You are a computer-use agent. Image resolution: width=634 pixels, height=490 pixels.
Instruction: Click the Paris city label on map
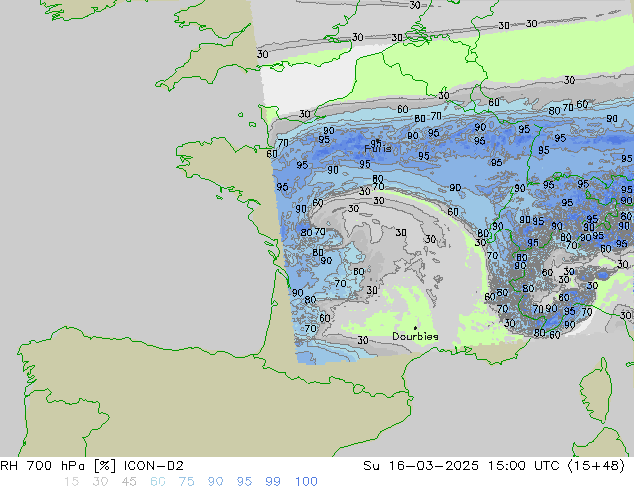[378, 149]
